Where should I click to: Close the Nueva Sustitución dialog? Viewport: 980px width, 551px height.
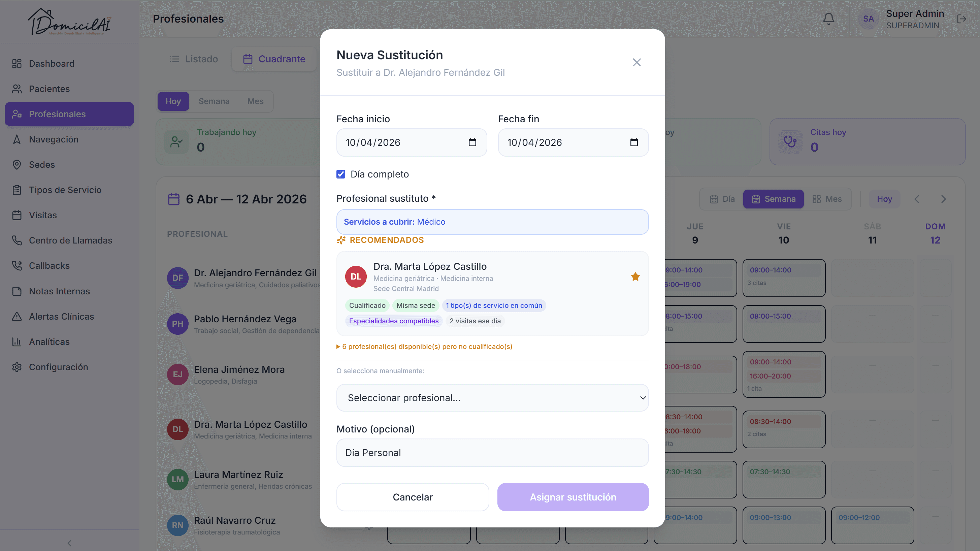[636, 62]
